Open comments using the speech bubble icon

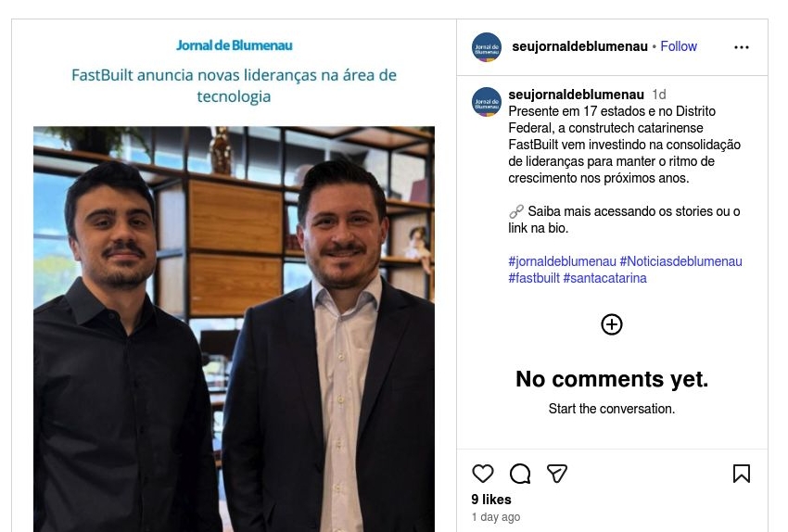click(520, 474)
